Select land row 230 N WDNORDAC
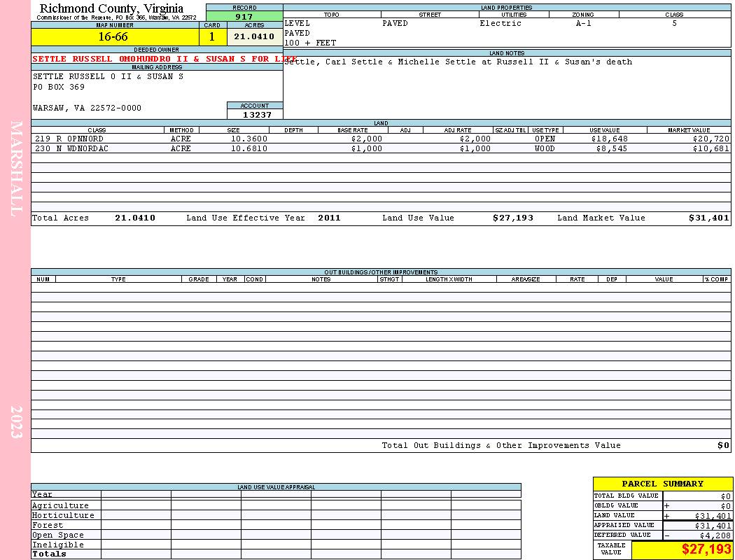 click(x=381, y=148)
